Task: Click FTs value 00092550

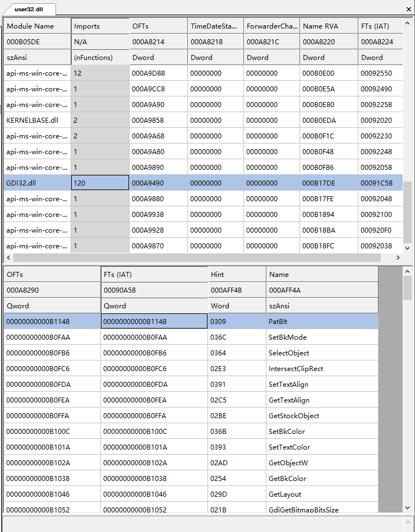Action: click(x=380, y=73)
